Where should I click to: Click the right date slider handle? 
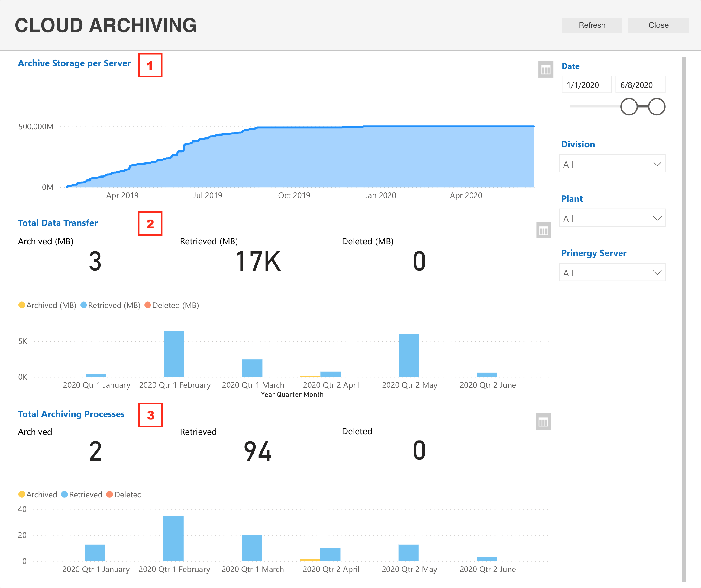pyautogui.click(x=657, y=107)
